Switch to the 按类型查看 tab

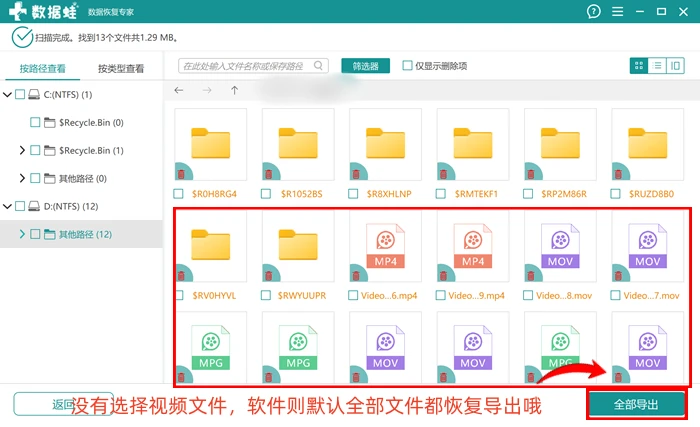pos(121,68)
